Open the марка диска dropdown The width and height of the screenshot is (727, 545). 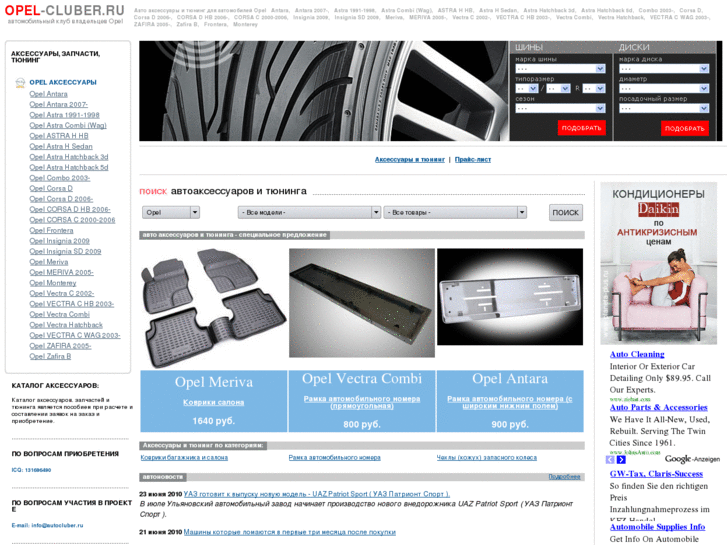(x=664, y=69)
